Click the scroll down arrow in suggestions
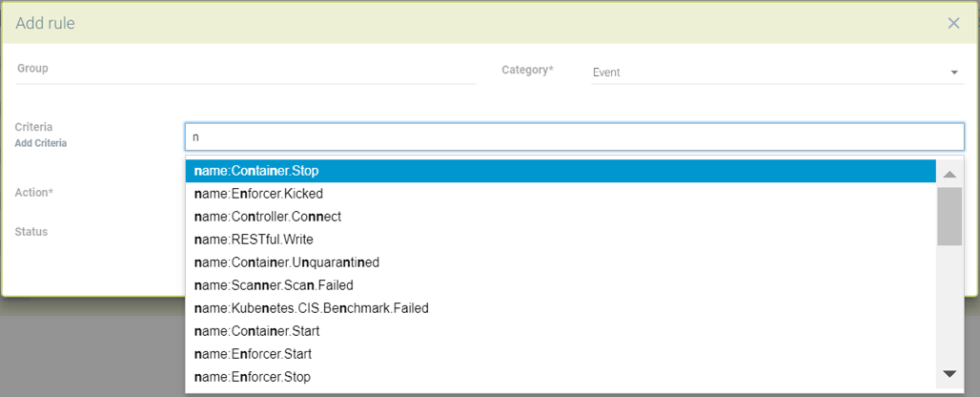Image resolution: width=980 pixels, height=397 pixels. (x=949, y=374)
